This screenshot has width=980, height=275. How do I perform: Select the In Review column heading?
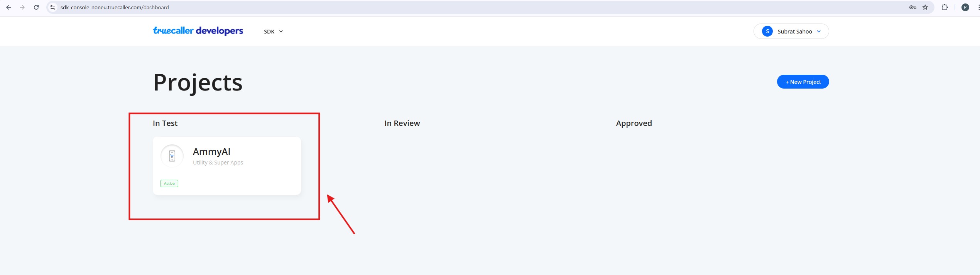pos(402,123)
